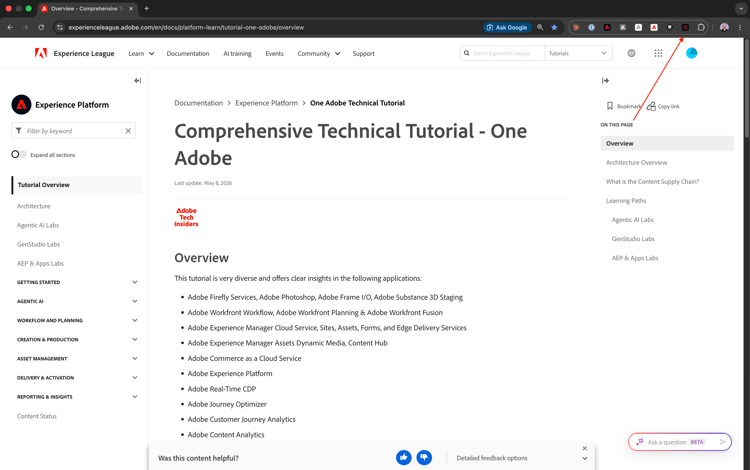Screen dimensions: 750x470
Task: Jump to What is the Content Supply Chain?
Action: coord(652,182)
